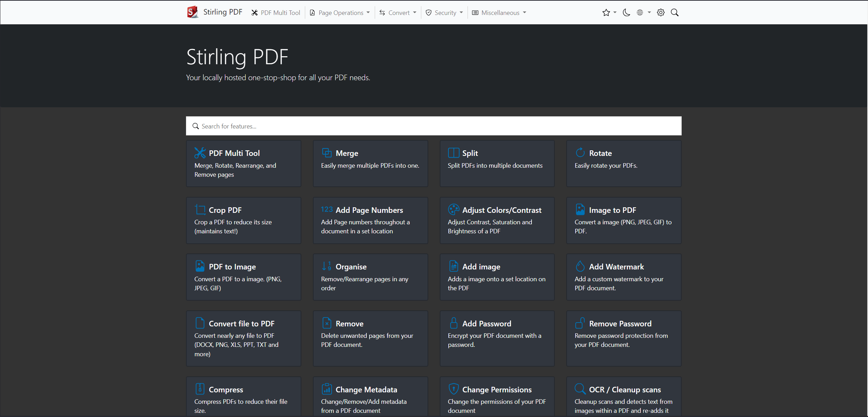Expand the Security dropdown menu
Screen dimensions: 868x417
point(444,12)
